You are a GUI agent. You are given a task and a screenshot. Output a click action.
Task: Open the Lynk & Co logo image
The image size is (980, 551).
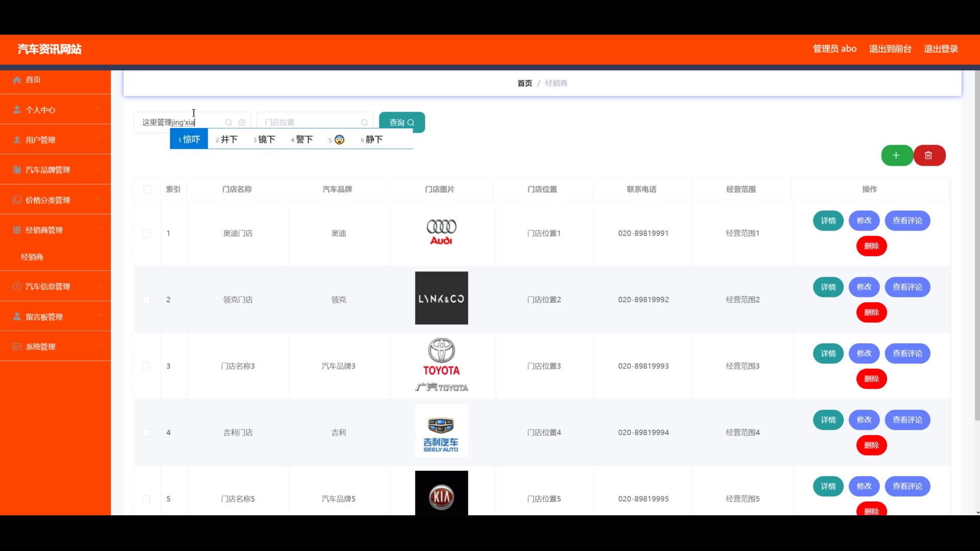coord(442,298)
